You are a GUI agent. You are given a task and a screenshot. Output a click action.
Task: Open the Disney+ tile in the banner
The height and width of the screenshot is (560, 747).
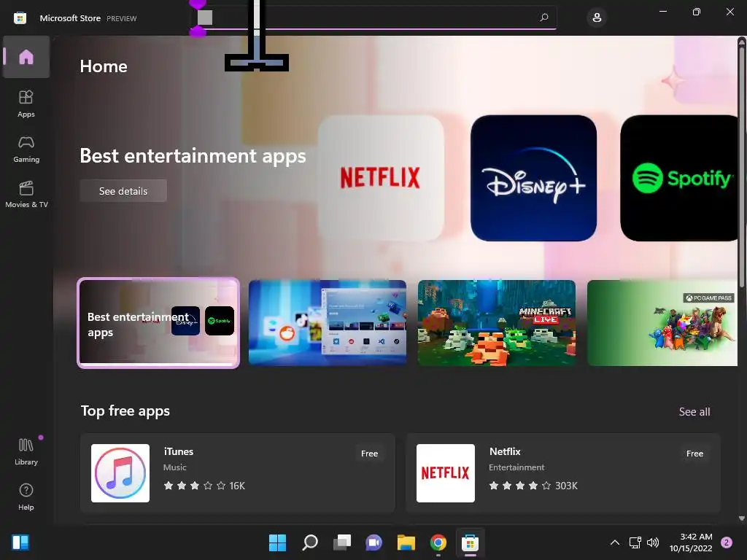click(533, 178)
